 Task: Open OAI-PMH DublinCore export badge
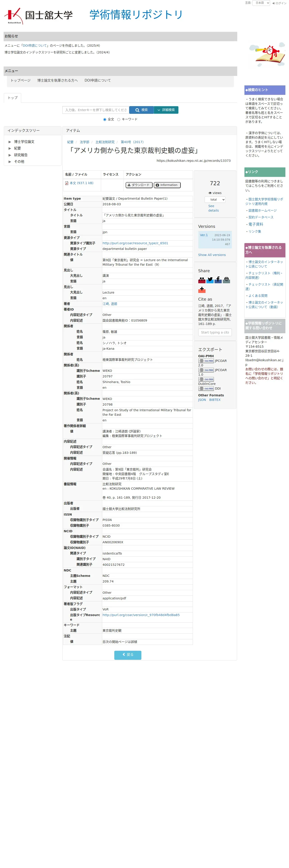tap(206, 379)
